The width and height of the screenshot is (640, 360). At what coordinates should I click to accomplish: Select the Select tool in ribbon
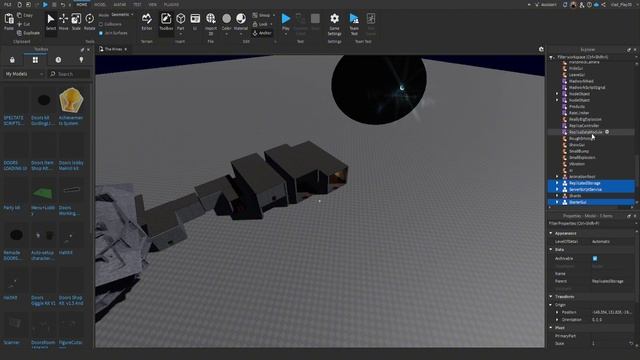tap(51, 22)
